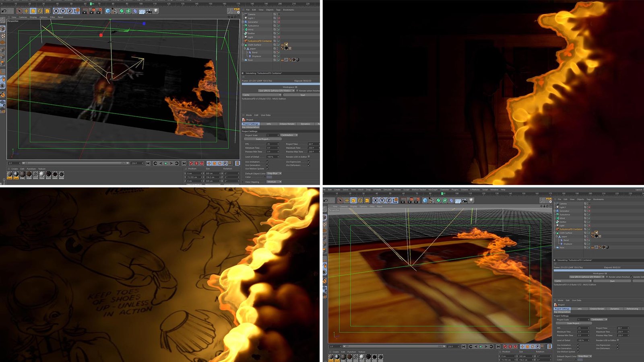Click the light bulb icon in top-left toolbar

(156, 11)
